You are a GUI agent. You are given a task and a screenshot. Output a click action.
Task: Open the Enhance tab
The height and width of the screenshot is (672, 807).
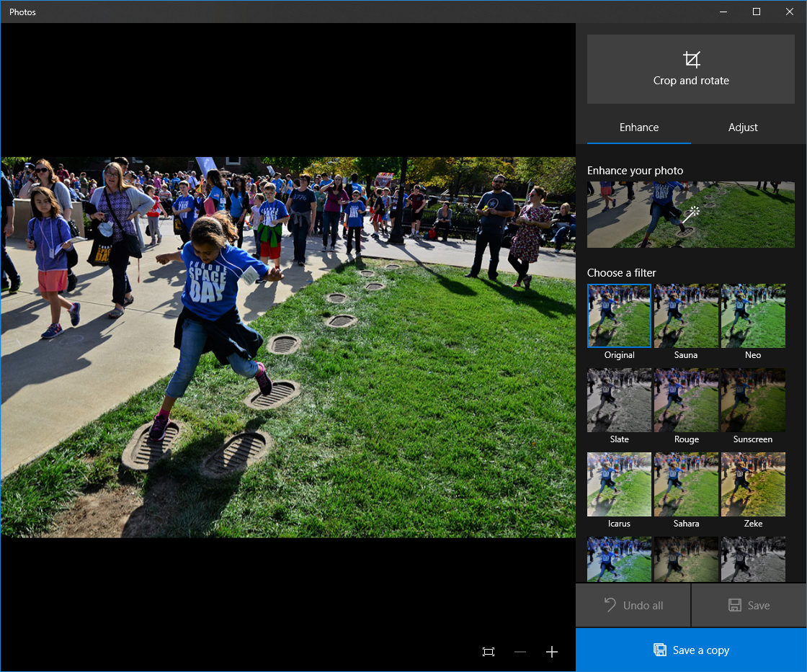coord(639,127)
